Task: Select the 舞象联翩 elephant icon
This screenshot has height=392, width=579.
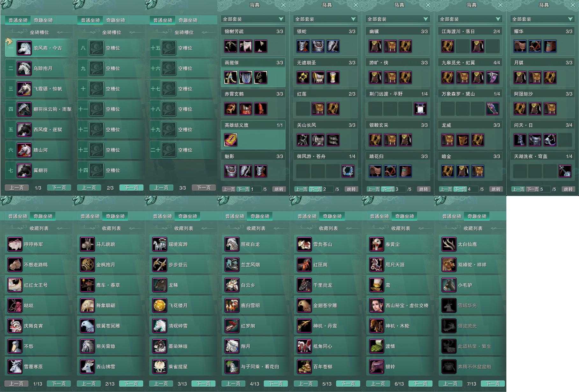Action: [87, 306]
